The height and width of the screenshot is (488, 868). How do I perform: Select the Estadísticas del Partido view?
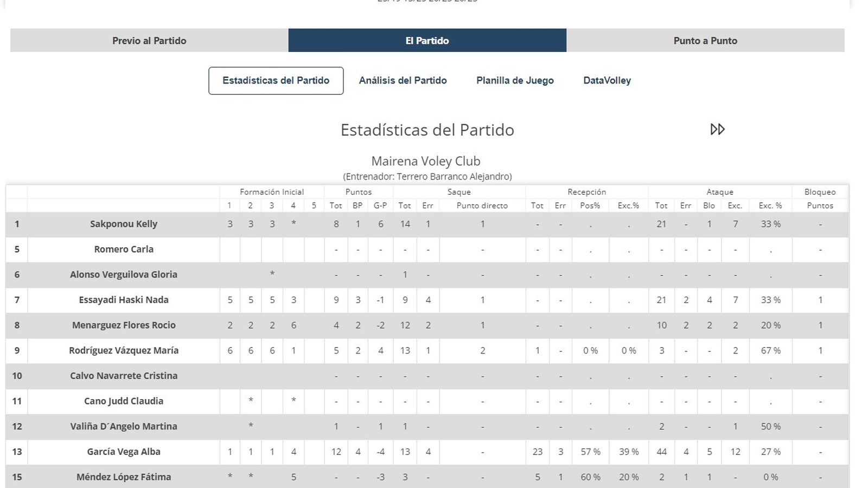(275, 80)
